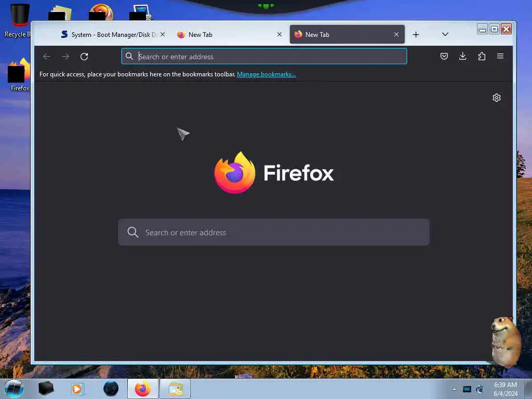Click the page's Search or enter address box
This screenshot has width=532, height=399.
[273, 232]
